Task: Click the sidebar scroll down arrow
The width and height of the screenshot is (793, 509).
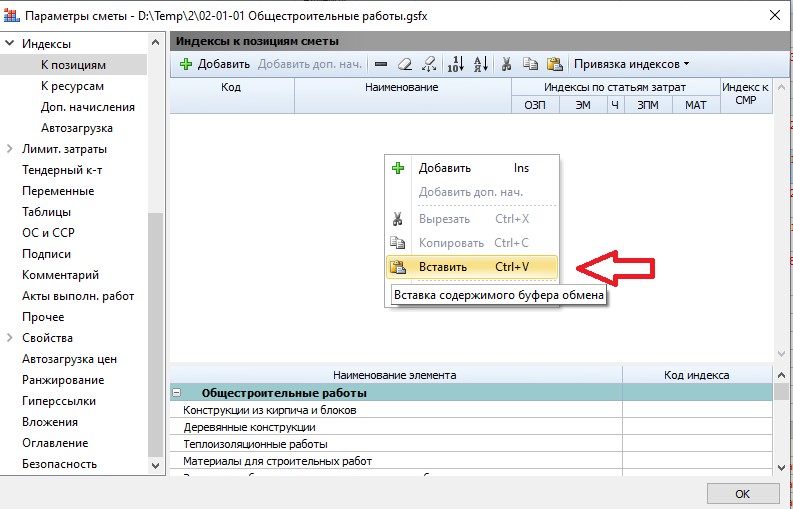Action: coord(156,465)
